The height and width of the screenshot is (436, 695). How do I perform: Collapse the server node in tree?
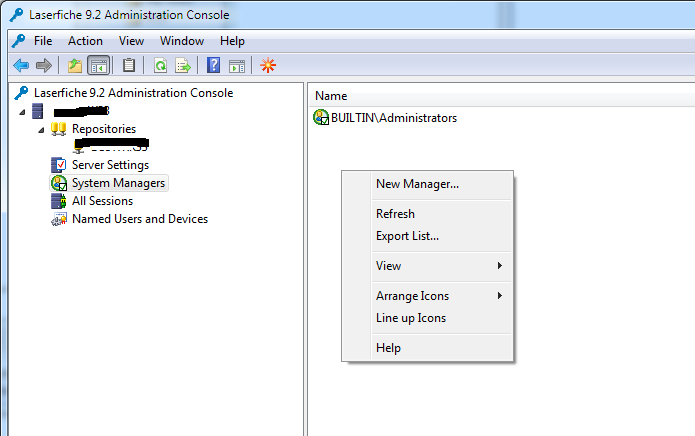pyautogui.click(x=22, y=113)
